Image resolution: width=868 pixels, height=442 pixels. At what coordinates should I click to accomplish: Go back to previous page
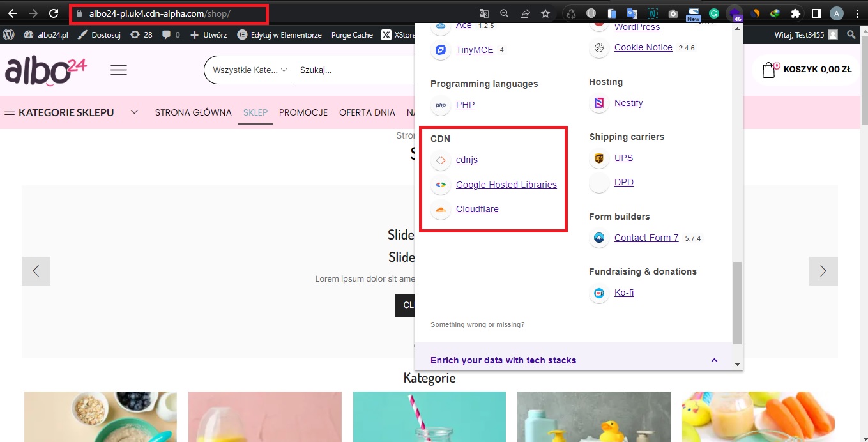13,13
